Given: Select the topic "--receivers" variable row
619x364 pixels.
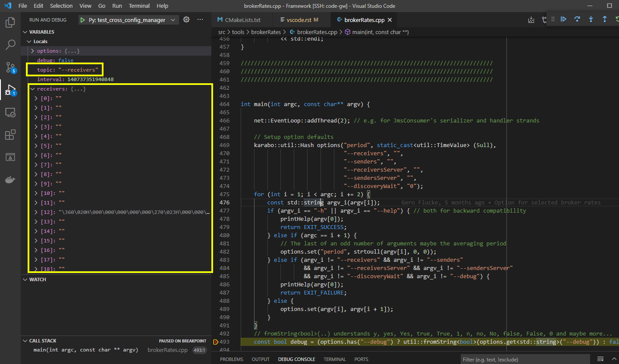Looking at the screenshot, I should click(116, 70).
